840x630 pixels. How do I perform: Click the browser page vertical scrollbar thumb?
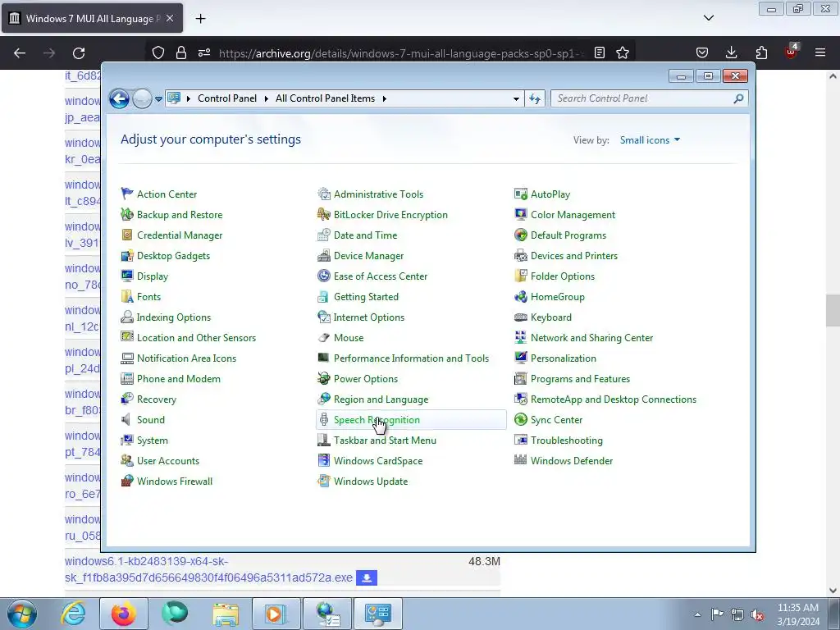pyautogui.click(x=833, y=310)
